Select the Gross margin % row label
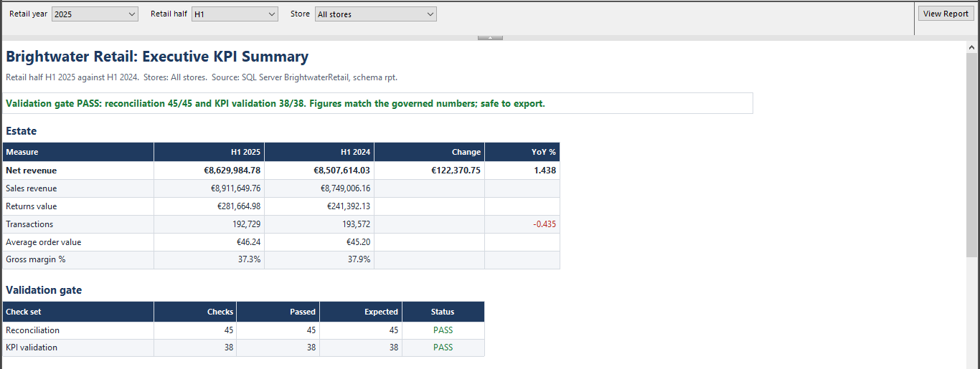 (35, 259)
